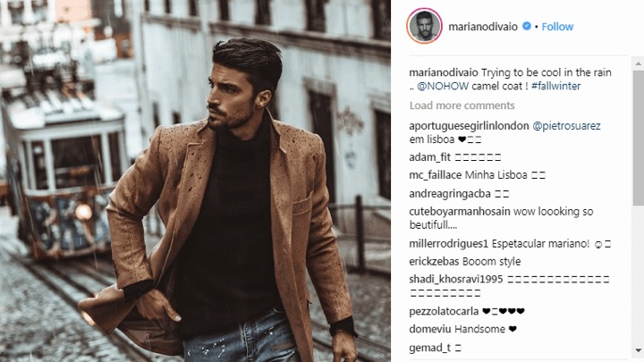The height and width of the screenshot is (362, 644).
Task: Open shadi_khosravi1995 commenter profile
Action: pyautogui.click(x=456, y=279)
